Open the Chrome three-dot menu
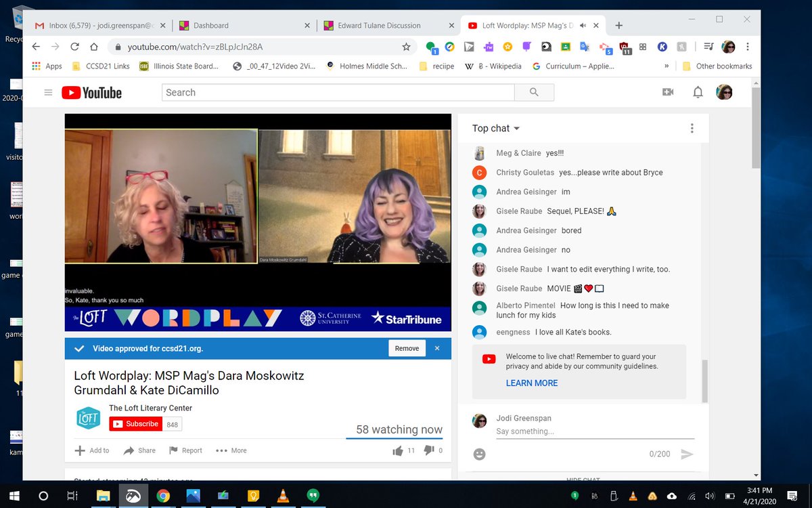Viewport: 812px width, 508px height. [748, 47]
